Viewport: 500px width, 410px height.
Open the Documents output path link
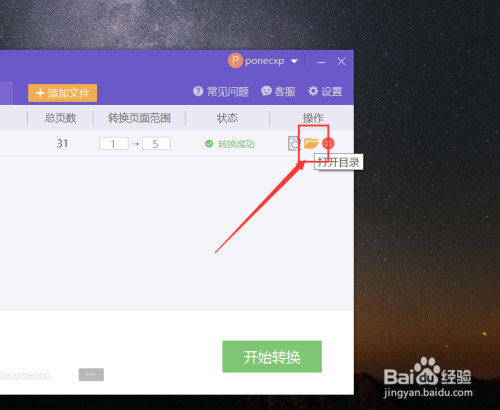(x=25, y=375)
